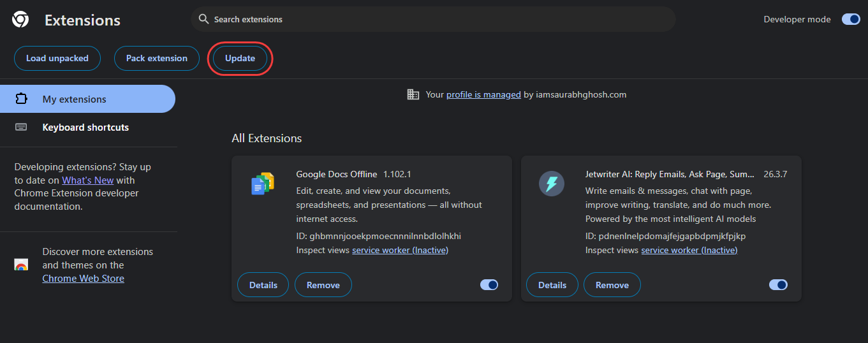
Task: Click the Chrome logo icon beside Extensions
Action: click(x=20, y=20)
